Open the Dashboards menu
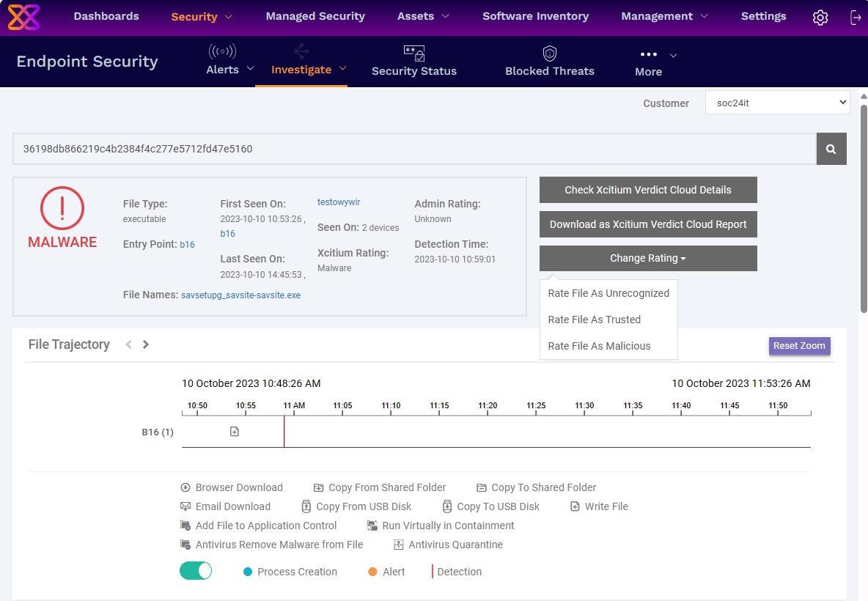 click(x=106, y=17)
